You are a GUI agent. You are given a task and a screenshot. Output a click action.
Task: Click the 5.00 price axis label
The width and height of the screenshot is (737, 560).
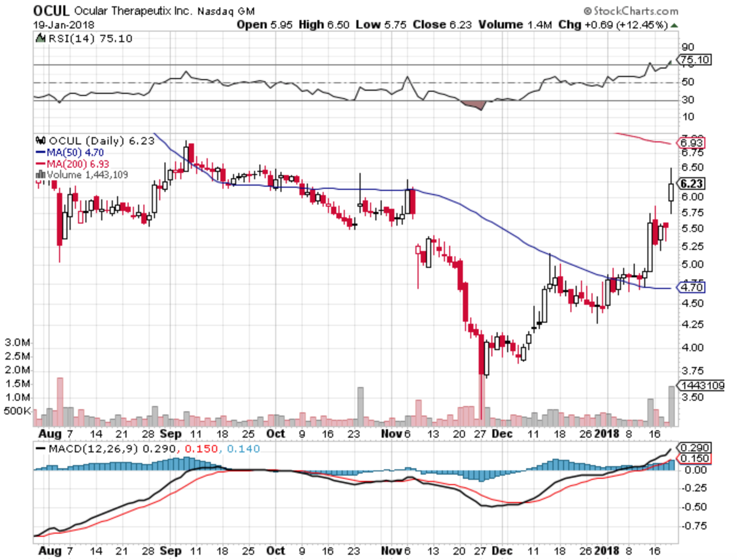coord(692,265)
